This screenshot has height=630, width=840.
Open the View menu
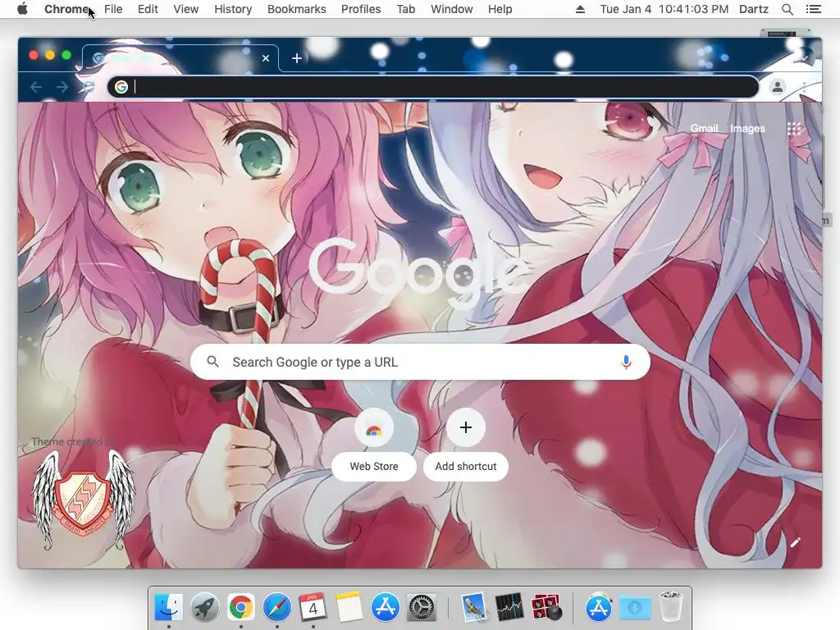click(x=186, y=9)
